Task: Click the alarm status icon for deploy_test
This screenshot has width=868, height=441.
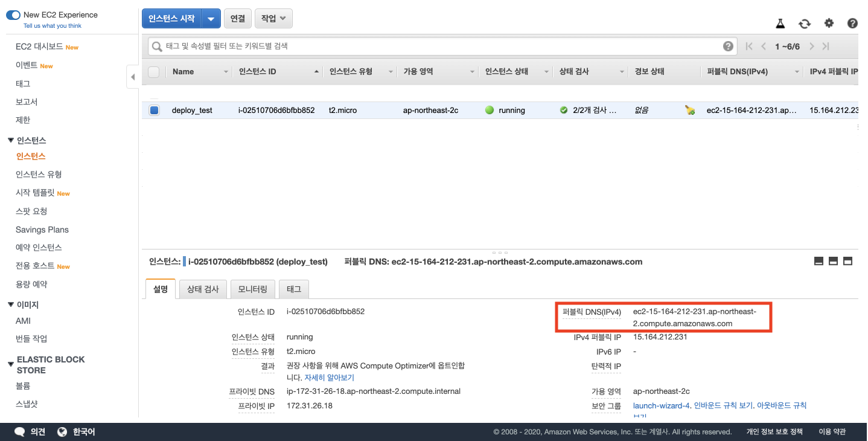Action: pos(690,110)
